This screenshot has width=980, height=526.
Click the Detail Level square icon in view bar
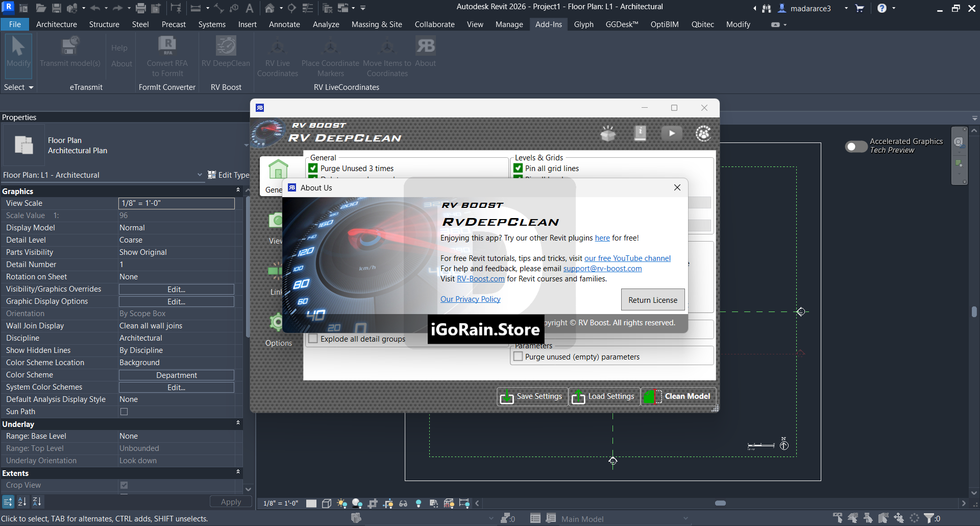[x=311, y=504]
